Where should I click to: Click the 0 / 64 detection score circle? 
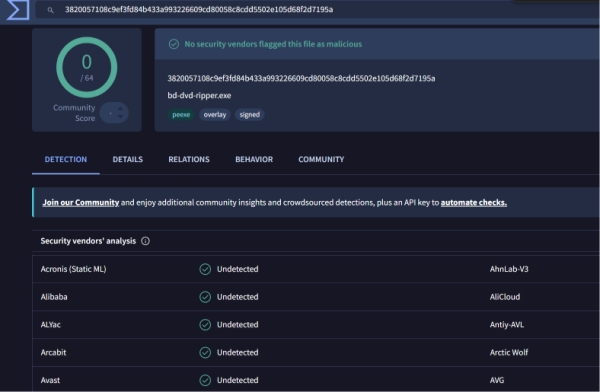86,67
